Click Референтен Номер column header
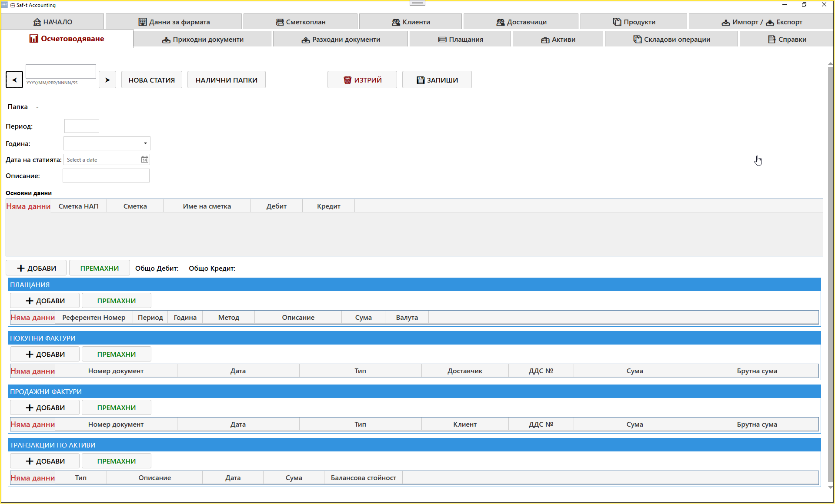The image size is (835, 504). point(94,317)
